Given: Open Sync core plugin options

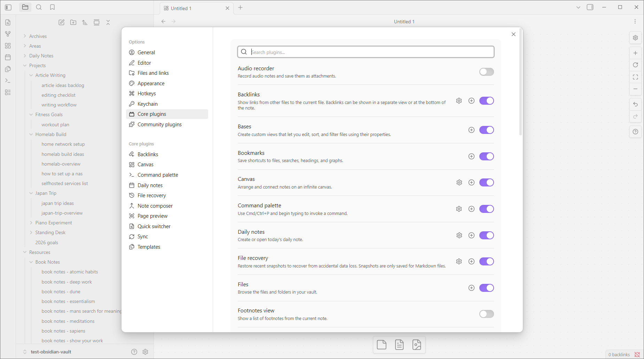Looking at the screenshot, I should [x=167, y=237].
